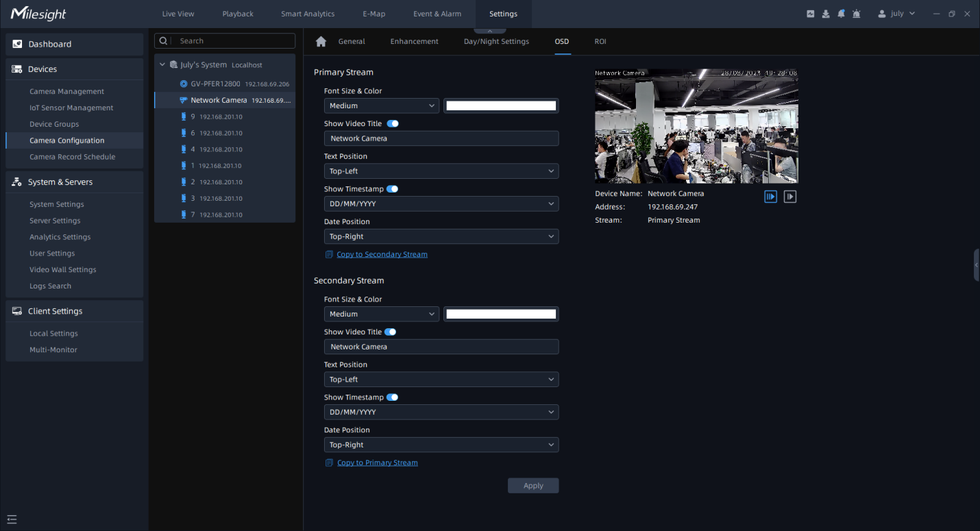Click the Copy to Secondary Stream link
980x531 pixels.
pyautogui.click(x=382, y=255)
